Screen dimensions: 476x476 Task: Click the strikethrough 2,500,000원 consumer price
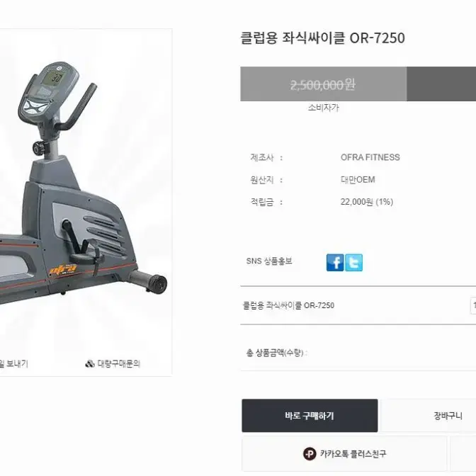click(x=323, y=85)
